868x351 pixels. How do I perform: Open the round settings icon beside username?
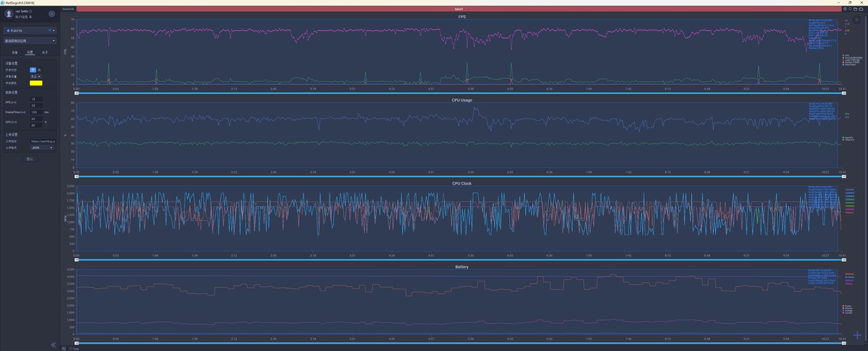point(52,13)
